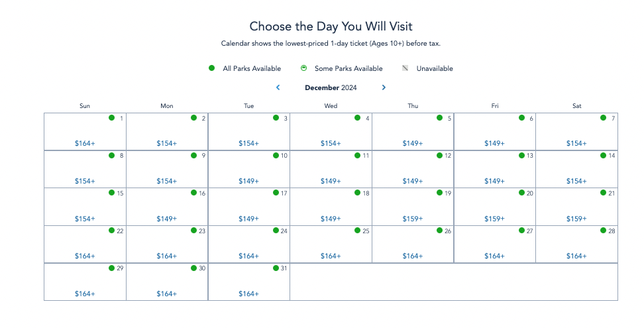Select December 22 on the calendar

tap(85, 244)
